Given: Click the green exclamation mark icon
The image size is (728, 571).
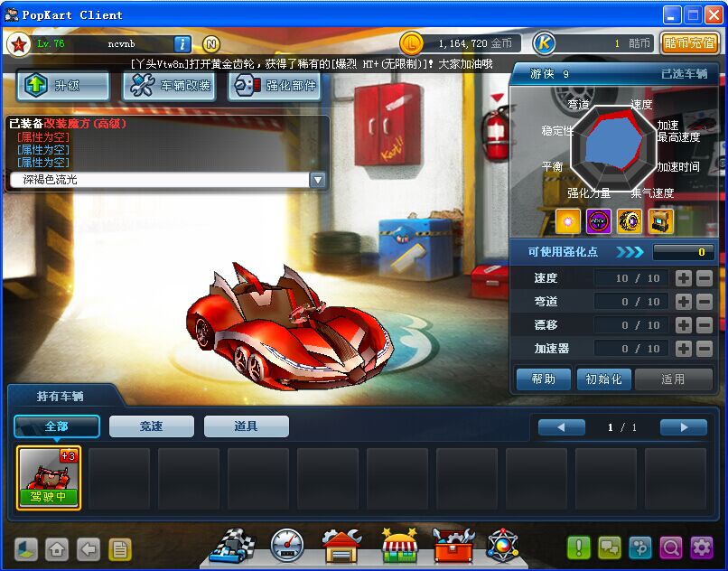Looking at the screenshot, I should click(x=578, y=548).
